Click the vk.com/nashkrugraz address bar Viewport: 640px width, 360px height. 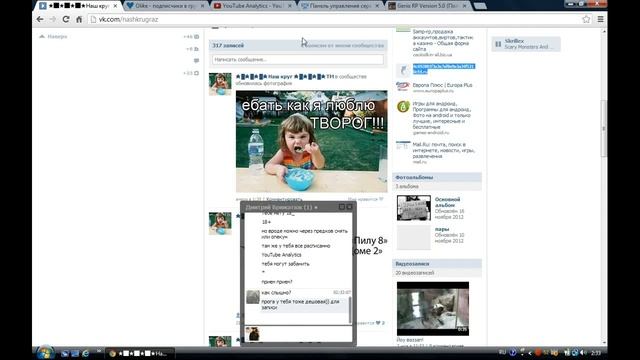click(x=335, y=19)
